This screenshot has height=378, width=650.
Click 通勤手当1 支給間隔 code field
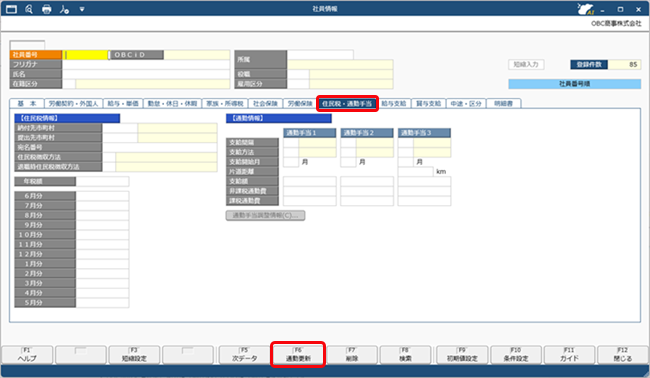point(291,142)
